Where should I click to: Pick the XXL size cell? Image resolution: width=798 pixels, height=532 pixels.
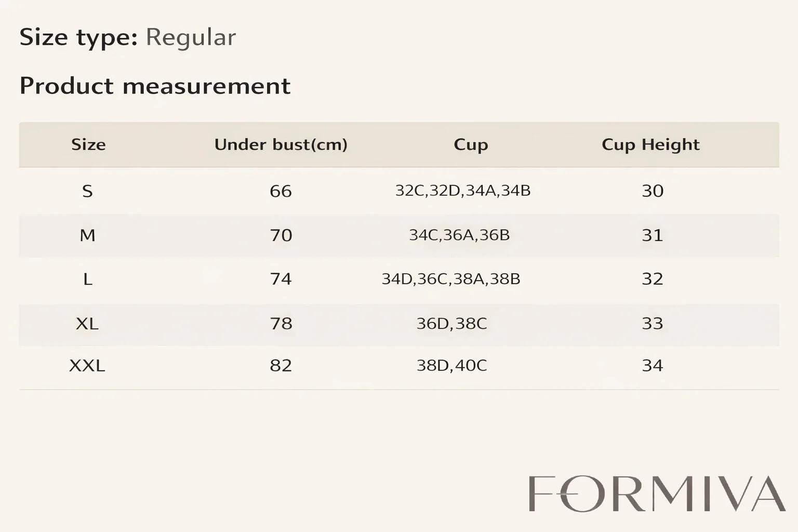[87, 366]
